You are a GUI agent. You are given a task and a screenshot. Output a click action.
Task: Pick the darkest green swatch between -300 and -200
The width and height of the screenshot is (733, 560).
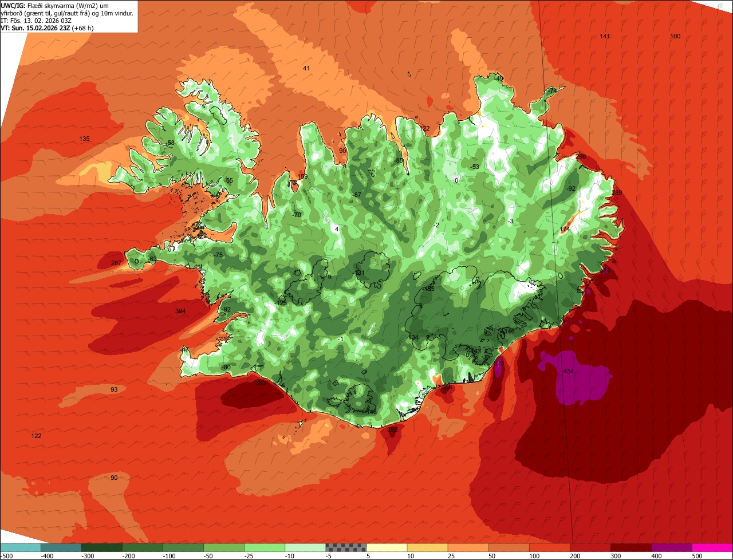(101, 547)
